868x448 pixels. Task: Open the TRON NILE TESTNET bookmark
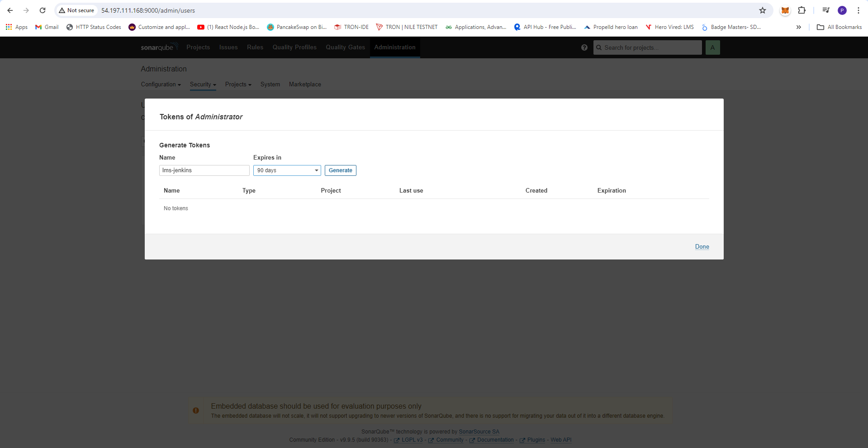[x=407, y=27]
